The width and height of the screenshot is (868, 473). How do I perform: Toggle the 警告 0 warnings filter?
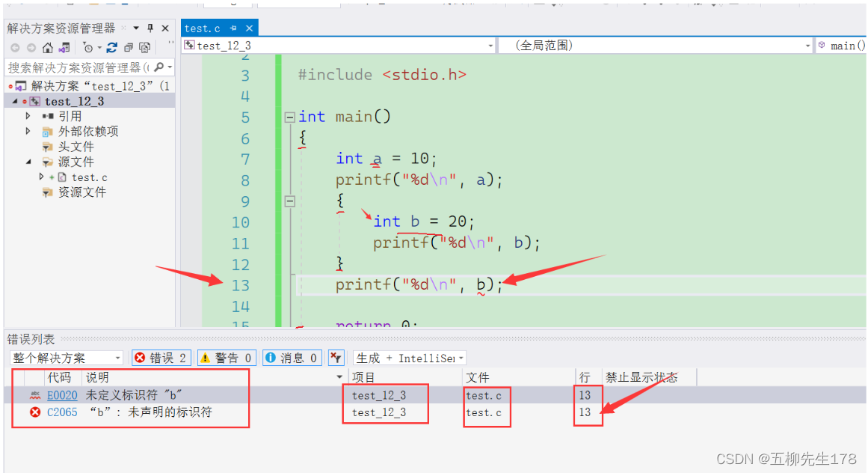coord(227,358)
